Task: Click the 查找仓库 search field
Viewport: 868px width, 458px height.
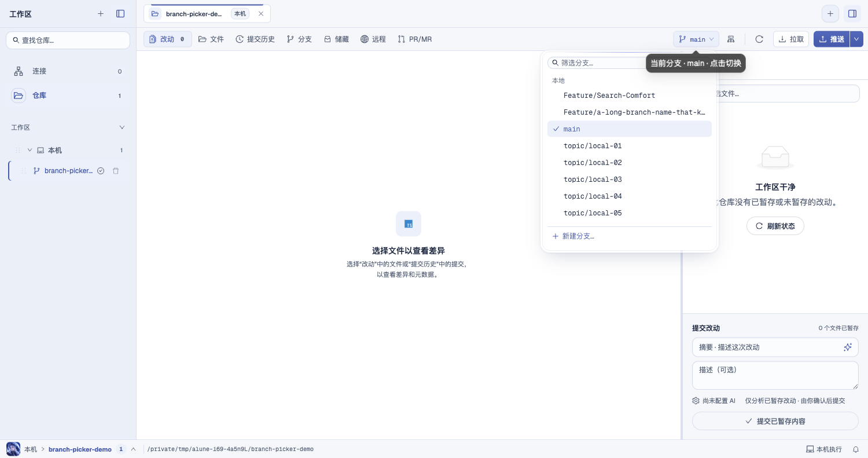Action: coord(68,41)
